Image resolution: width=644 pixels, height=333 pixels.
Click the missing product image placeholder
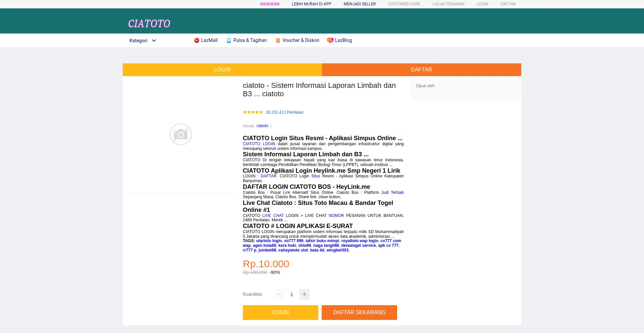(x=181, y=134)
